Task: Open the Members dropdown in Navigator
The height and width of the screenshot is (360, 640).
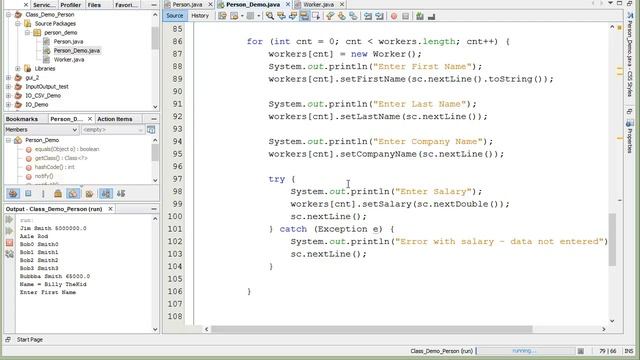Action: pos(41,129)
